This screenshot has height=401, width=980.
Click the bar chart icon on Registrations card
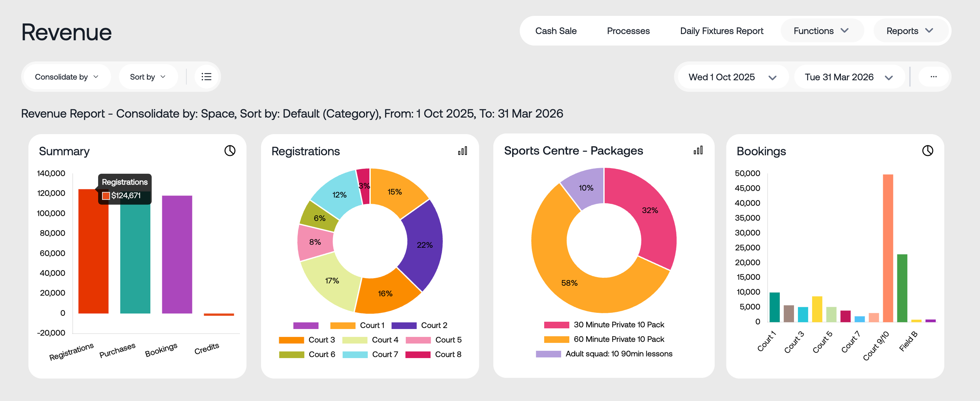click(462, 151)
